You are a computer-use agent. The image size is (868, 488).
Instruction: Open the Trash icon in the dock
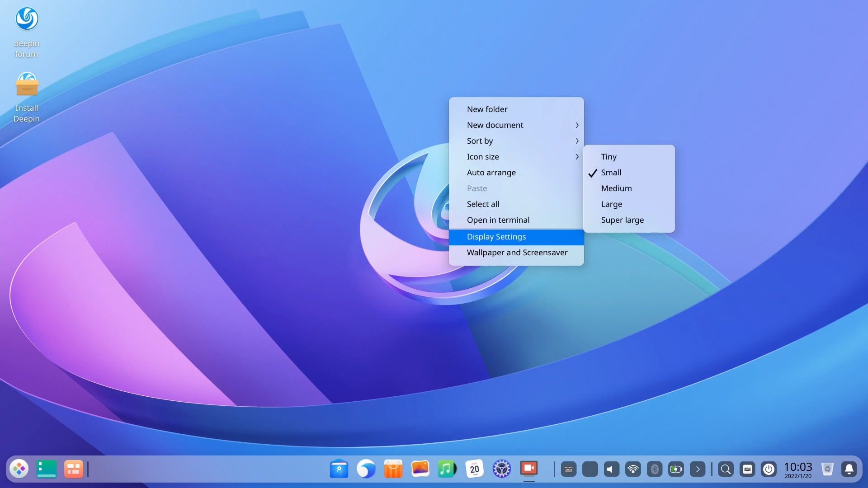click(x=828, y=469)
